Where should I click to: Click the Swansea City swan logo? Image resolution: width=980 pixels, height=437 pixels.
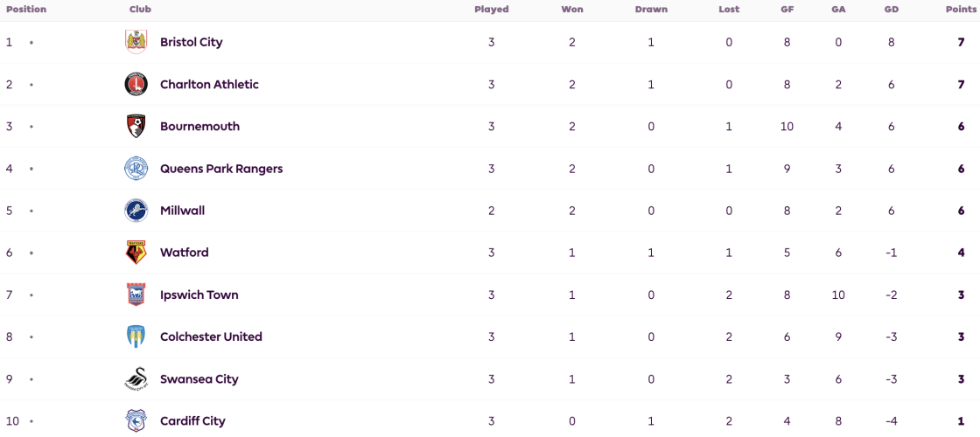point(136,379)
